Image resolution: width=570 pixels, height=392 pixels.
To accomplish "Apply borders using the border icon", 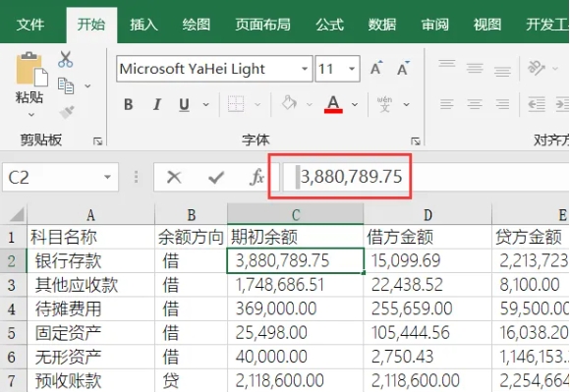I will pos(236,104).
